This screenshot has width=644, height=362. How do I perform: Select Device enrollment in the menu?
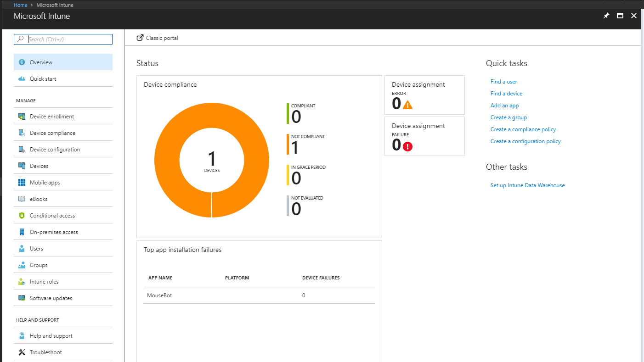point(63,117)
